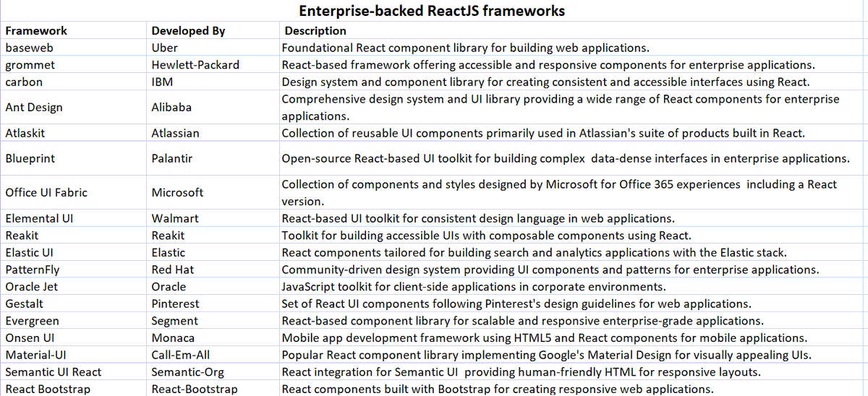Select the 'React Bootstrap' framework cell
The height and width of the screenshot is (396, 868).
pos(74,389)
